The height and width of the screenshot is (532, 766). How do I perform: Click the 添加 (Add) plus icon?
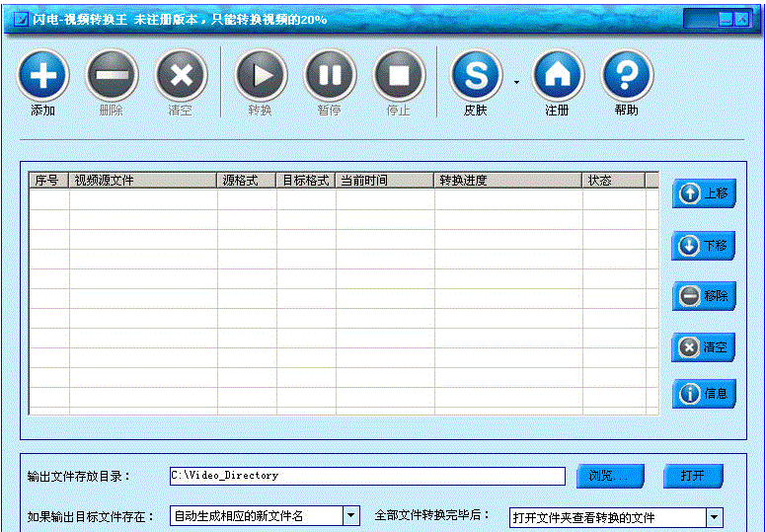(42, 75)
